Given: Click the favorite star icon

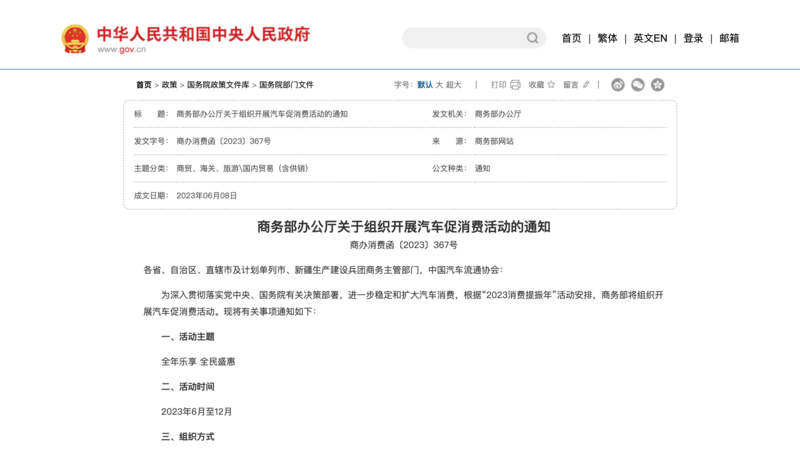Looking at the screenshot, I should coord(552,85).
